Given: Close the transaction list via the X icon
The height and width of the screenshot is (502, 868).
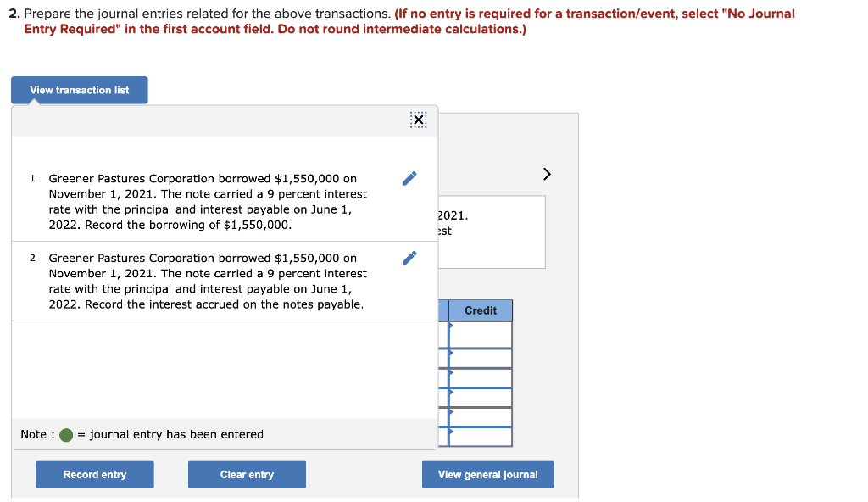Looking at the screenshot, I should coord(418,120).
